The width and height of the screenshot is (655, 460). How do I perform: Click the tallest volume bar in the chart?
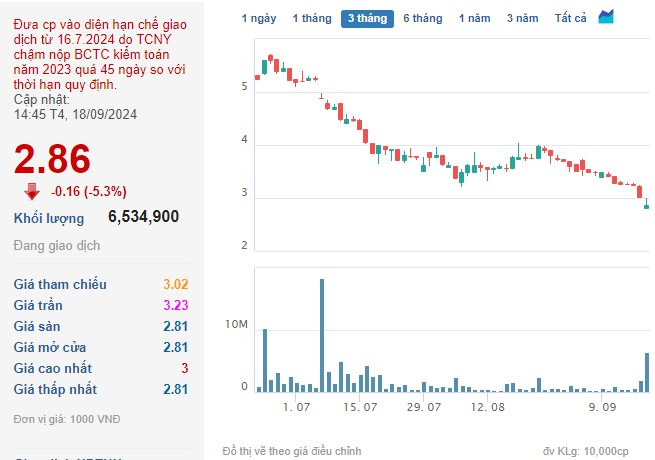point(322,335)
